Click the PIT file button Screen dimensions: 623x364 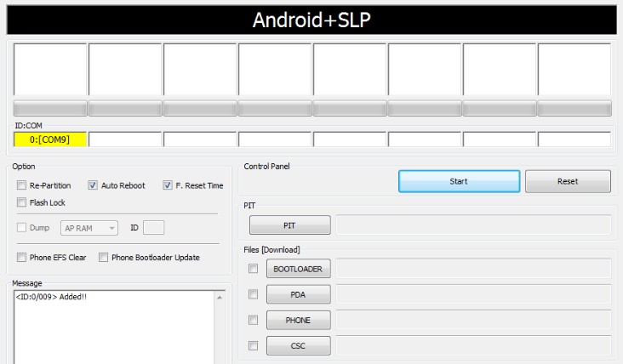coord(289,225)
